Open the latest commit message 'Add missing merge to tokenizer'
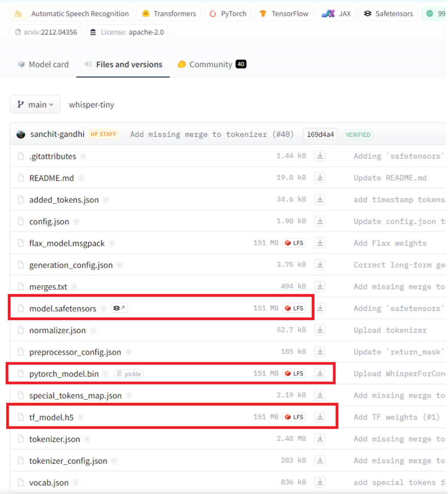 (x=212, y=135)
